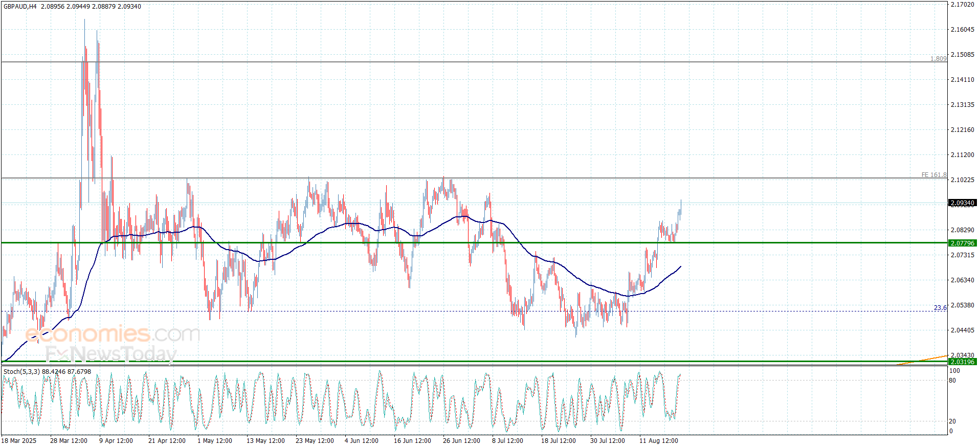Image resolution: width=980 pixels, height=447 pixels.
Task: Click the 2.04405 price axis value
Action: (962, 330)
